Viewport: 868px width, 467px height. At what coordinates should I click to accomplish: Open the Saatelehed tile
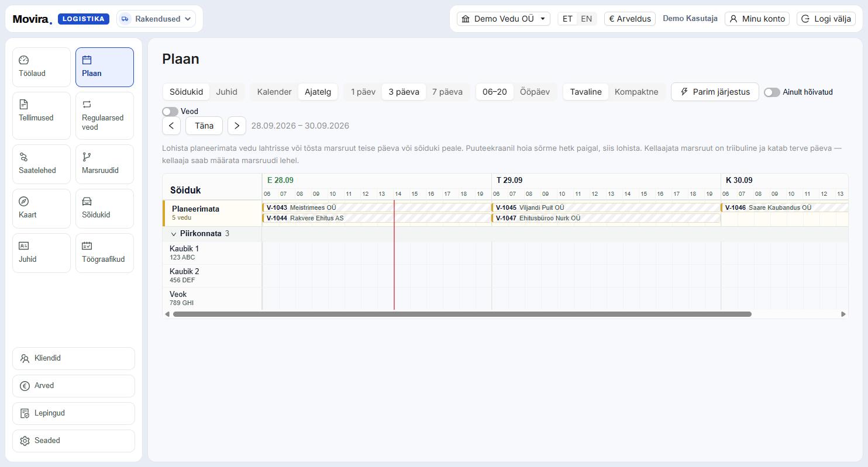42,164
